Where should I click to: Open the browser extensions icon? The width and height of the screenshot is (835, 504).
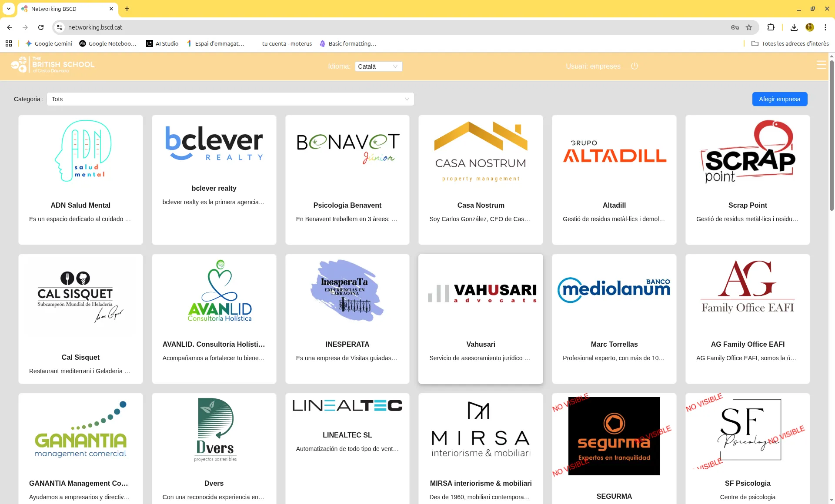coord(771,27)
